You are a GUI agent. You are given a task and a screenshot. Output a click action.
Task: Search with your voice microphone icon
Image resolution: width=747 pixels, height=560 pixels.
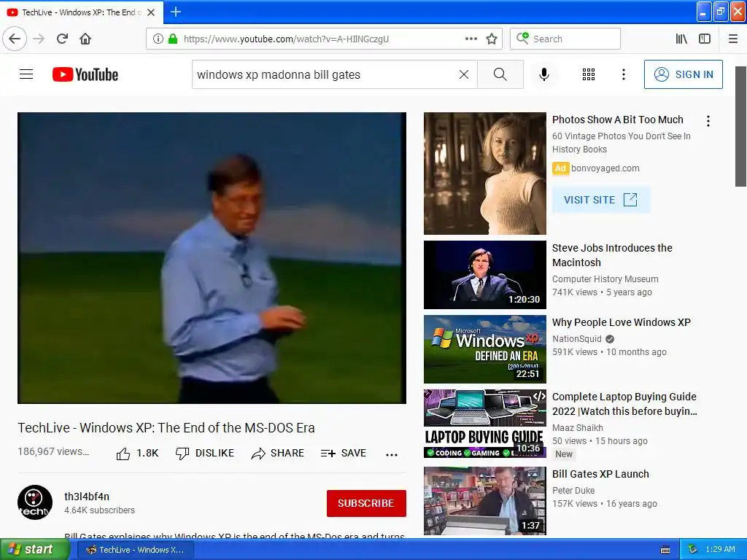coord(544,74)
